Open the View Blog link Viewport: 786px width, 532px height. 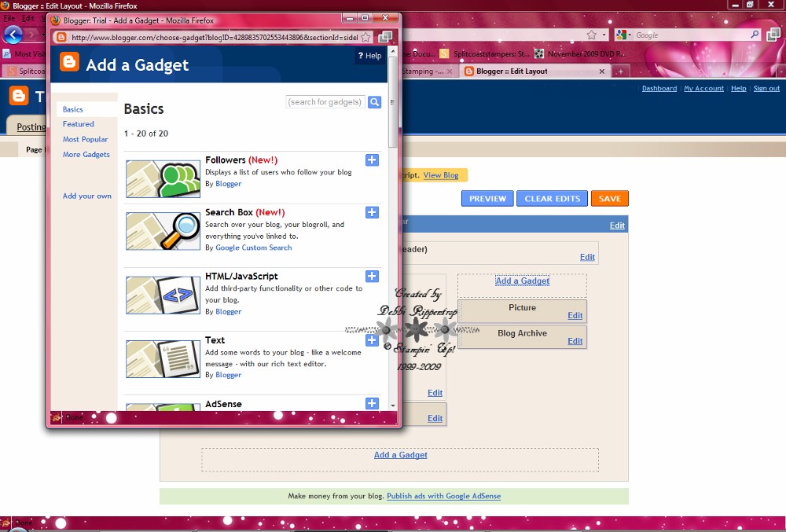coord(441,174)
